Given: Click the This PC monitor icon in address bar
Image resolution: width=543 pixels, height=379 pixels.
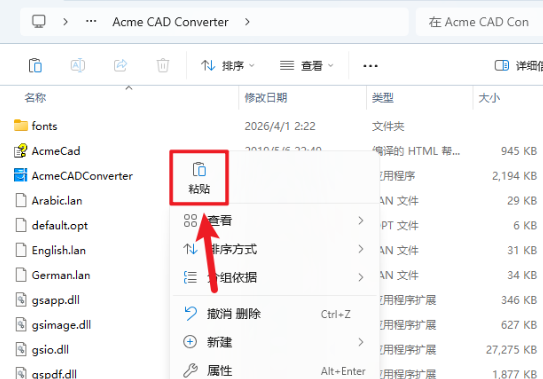Looking at the screenshot, I should point(39,21).
